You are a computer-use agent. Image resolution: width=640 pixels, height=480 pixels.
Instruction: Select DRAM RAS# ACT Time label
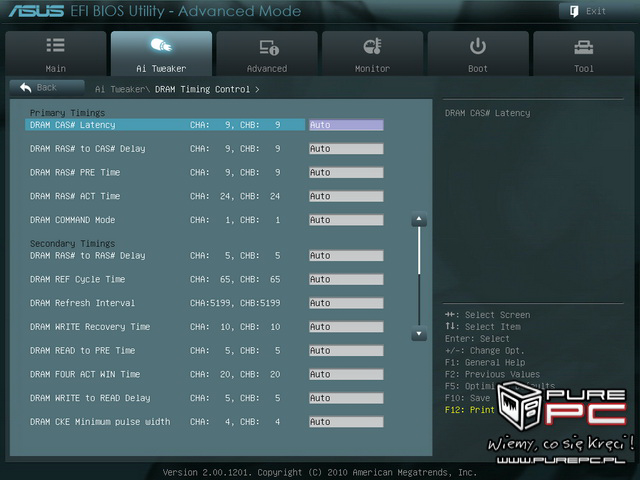pyautogui.click(x=75, y=196)
